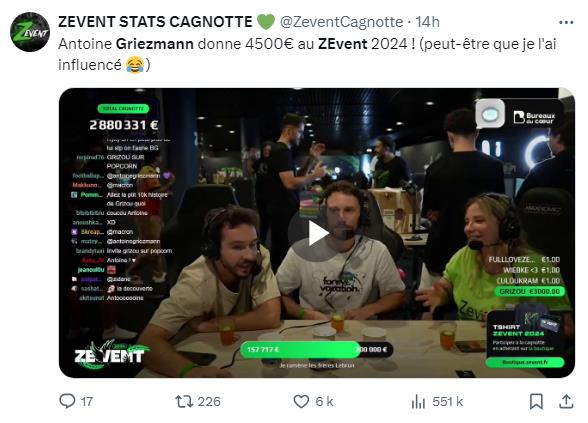588x423 pixels.
Task: Open the reply comment icon
Action: (67, 401)
